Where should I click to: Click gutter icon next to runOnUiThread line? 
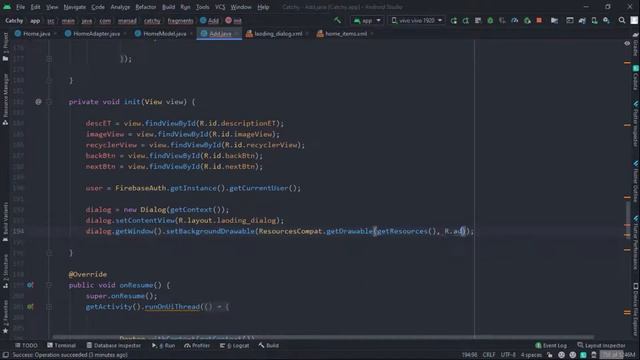click(30, 307)
